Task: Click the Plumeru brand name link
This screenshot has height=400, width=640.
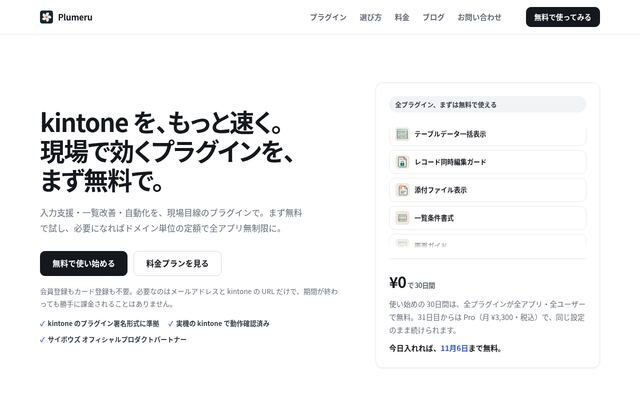Action: click(75, 17)
